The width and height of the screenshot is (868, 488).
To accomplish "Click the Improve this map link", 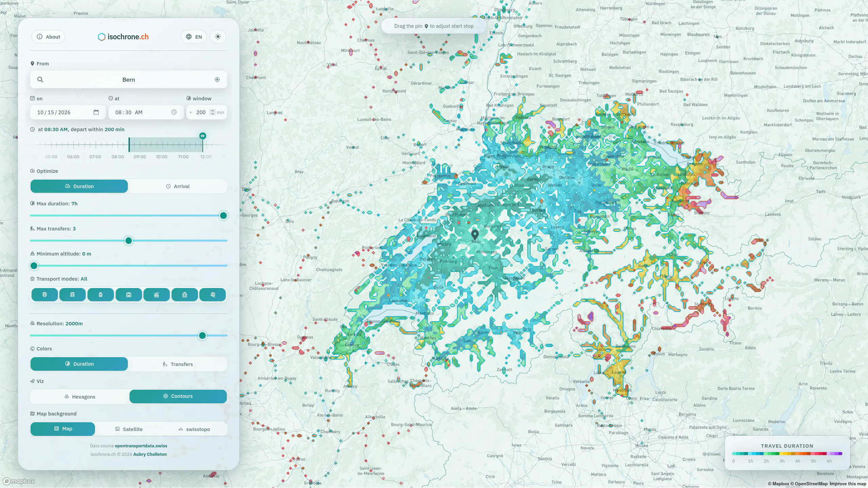I will coord(848,484).
